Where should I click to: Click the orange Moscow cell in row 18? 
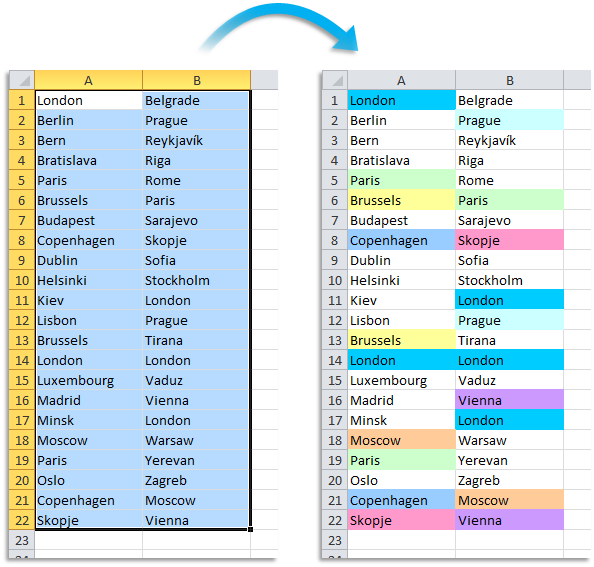click(402, 440)
